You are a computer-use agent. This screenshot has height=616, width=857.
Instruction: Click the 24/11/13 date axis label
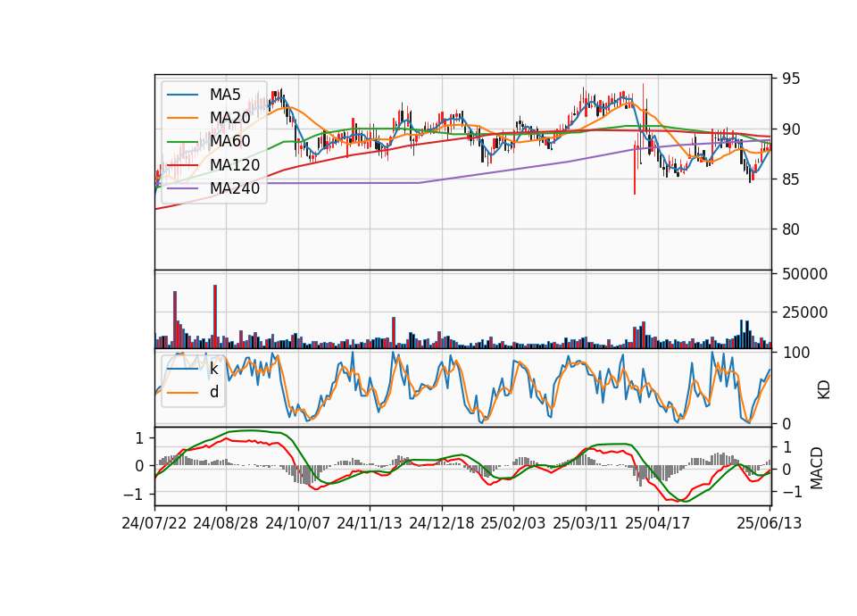(x=370, y=523)
